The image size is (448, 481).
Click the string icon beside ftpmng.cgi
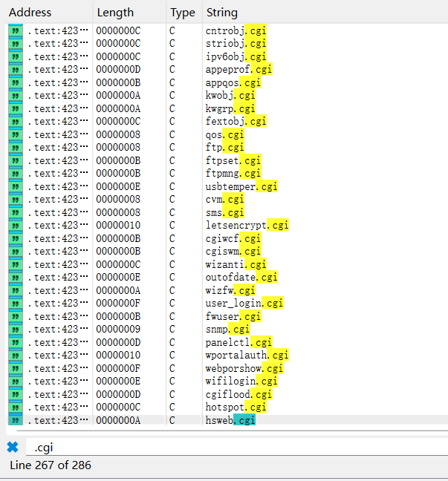click(16, 174)
